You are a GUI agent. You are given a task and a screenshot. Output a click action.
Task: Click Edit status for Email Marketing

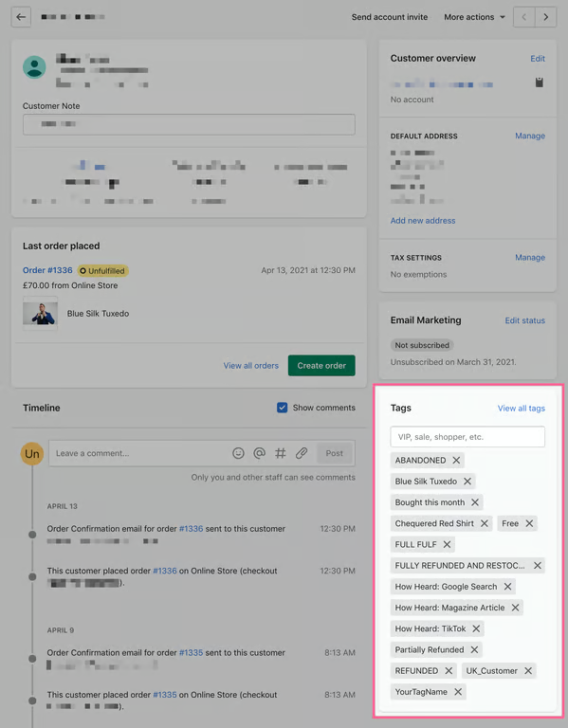[524, 320]
